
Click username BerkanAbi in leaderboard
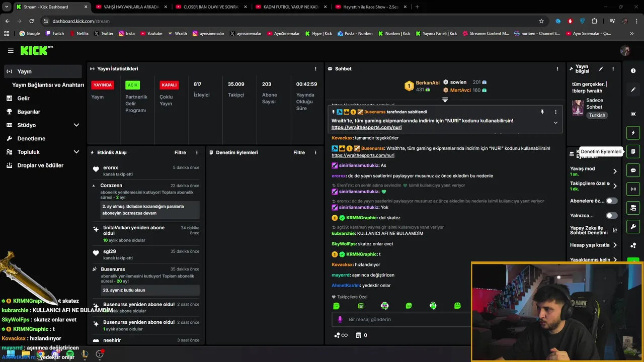(428, 82)
